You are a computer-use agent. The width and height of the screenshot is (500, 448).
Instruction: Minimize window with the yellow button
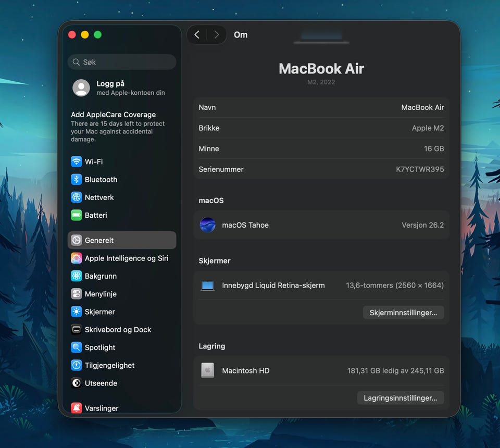tap(85, 34)
